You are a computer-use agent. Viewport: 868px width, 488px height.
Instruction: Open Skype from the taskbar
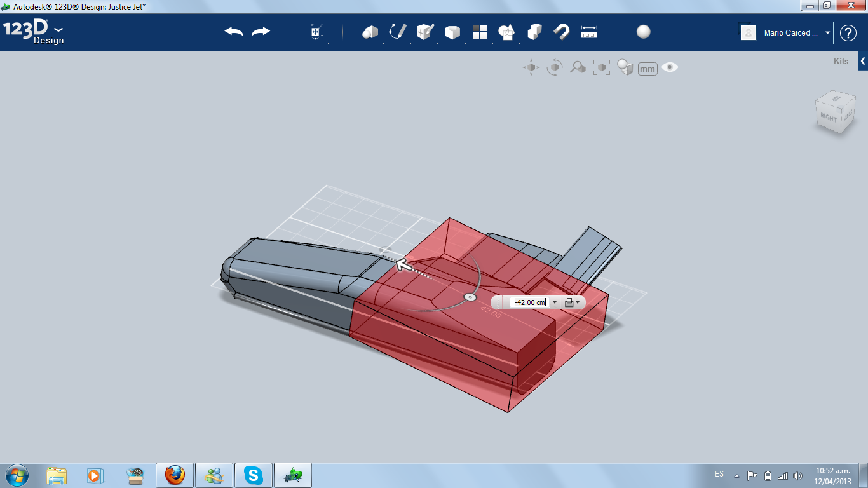pyautogui.click(x=254, y=475)
